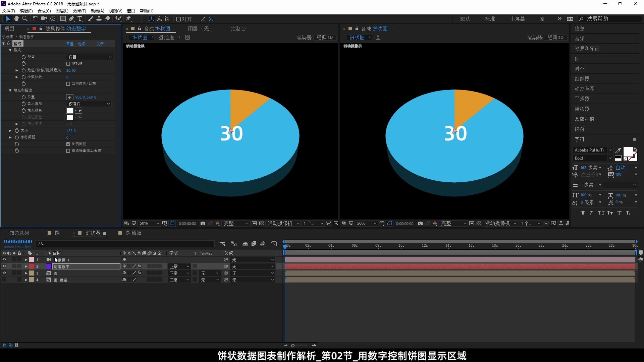Open the 合成(C) menu
644x362 pixels.
[x=44, y=11]
